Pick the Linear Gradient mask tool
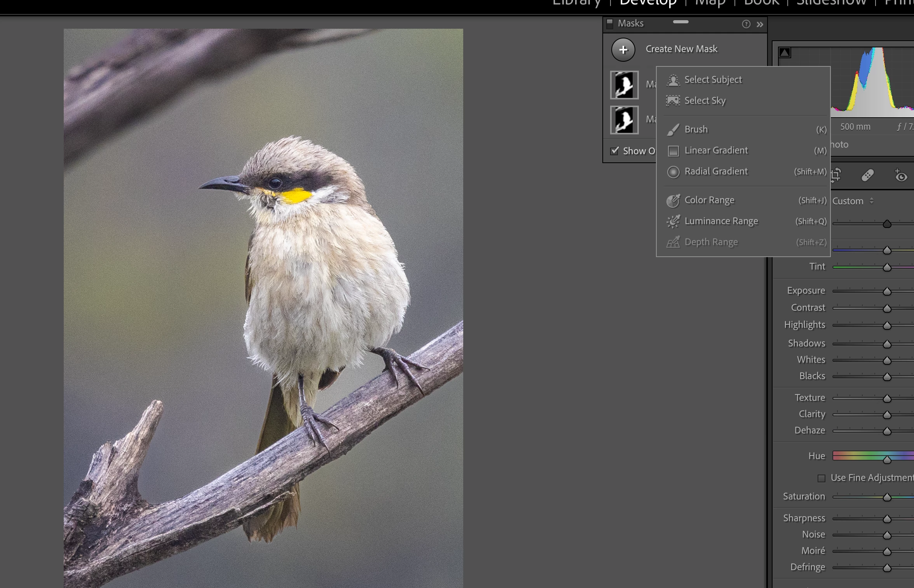Image resolution: width=914 pixels, height=588 pixels. pos(716,150)
